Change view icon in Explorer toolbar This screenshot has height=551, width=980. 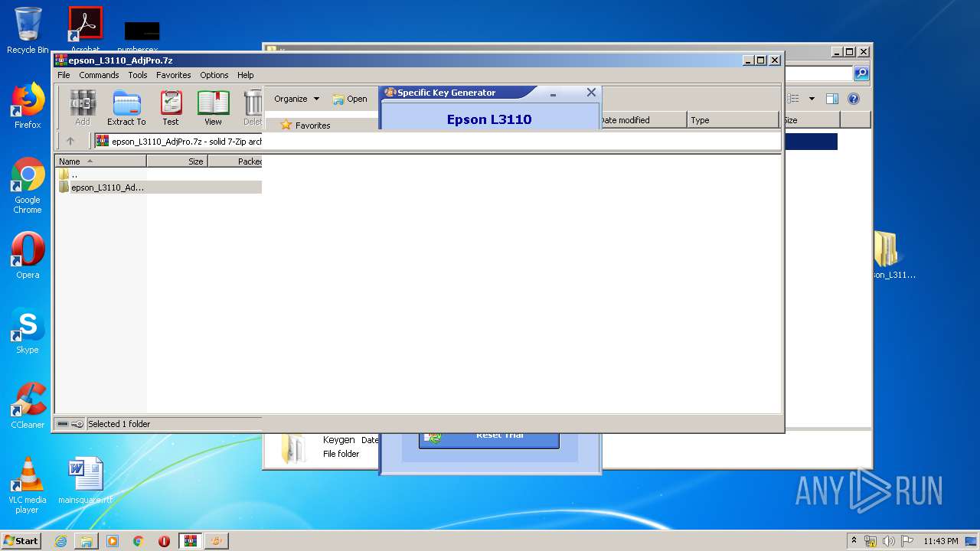[794, 99]
